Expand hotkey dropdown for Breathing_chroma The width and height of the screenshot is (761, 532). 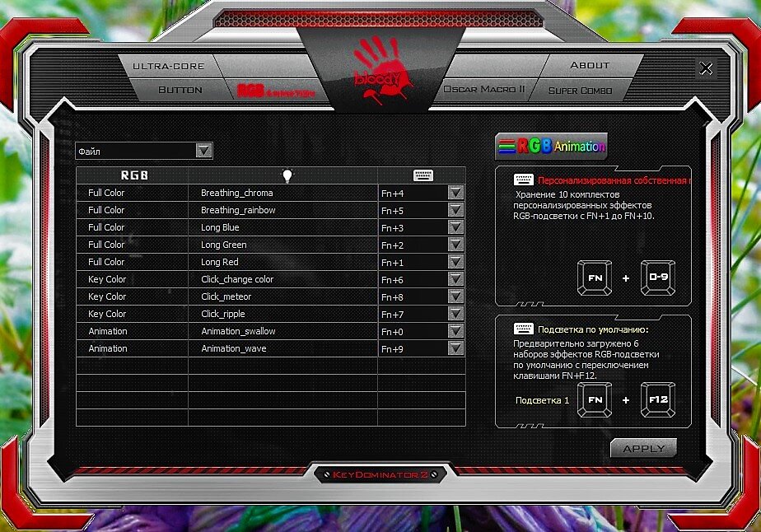(455, 193)
